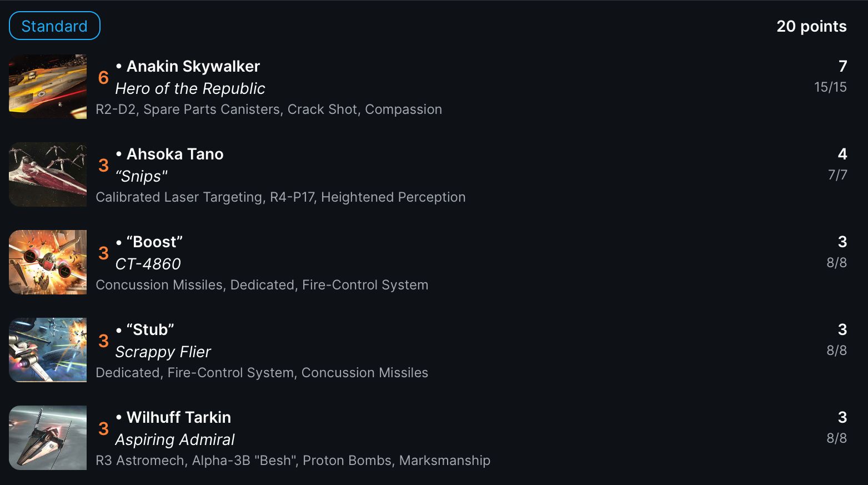Image resolution: width=868 pixels, height=485 pixels.
Task: Open Wilhuff Tarkin ship thumbnail
Action: coord(48,438)
